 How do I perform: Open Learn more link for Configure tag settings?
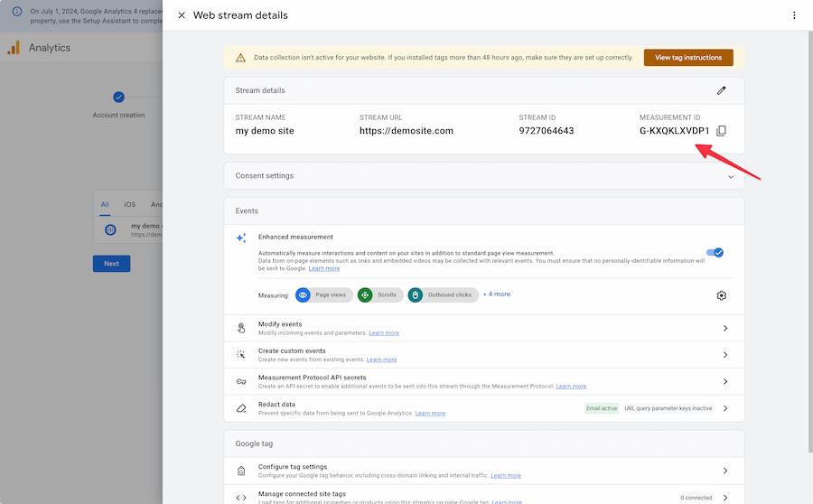point(506,475)
